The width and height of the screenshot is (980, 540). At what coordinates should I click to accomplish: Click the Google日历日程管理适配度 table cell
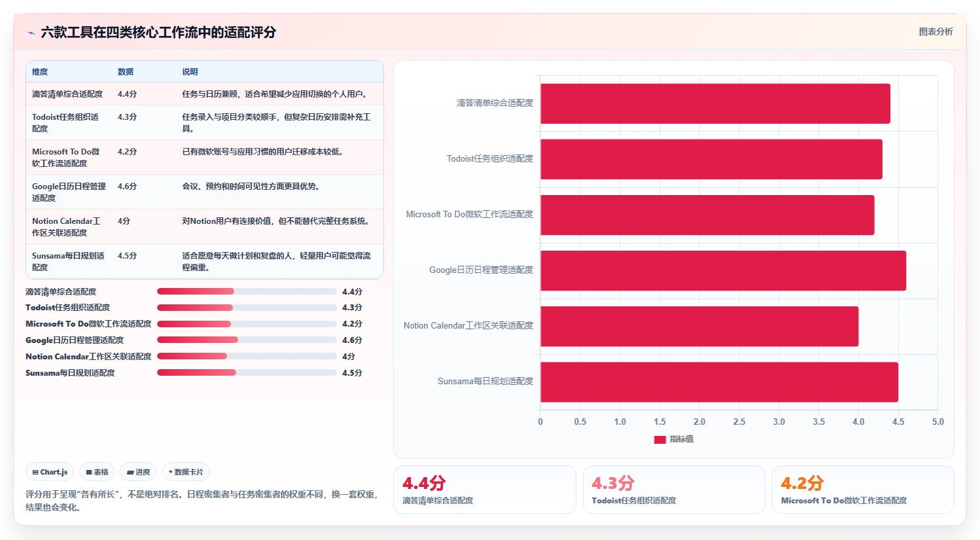(x=69, y=192)
